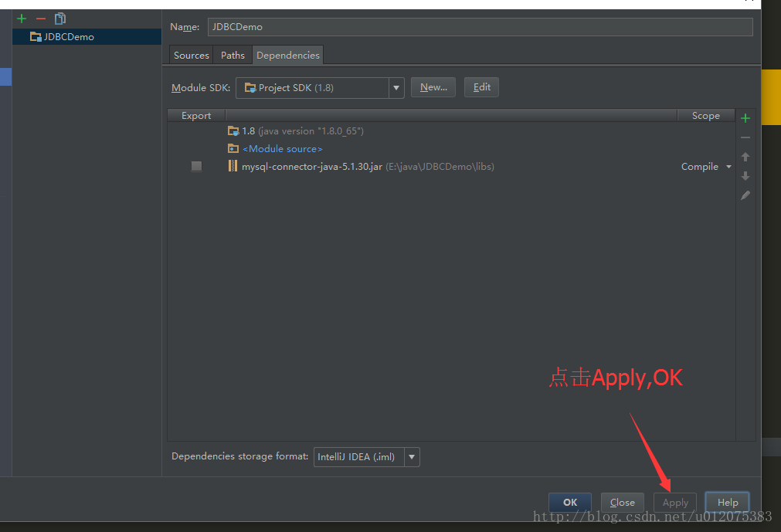Image resolution: width=781 pixels, height=532 pixels.
Task: Click the Scope column header
Action: 706,116
